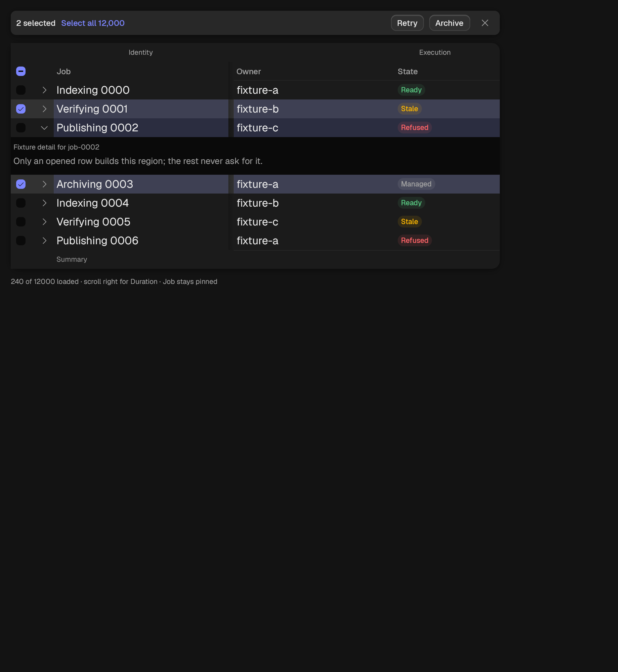Collapse the Publishing 0002 detail chevron

(x=44, y=128)
